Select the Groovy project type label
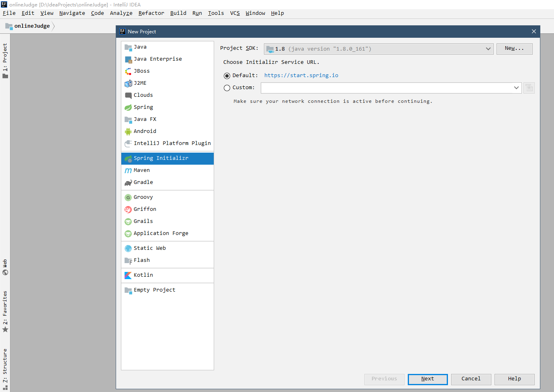The width and height of the screenshot is (554, 392). click(x=143, y=197)
